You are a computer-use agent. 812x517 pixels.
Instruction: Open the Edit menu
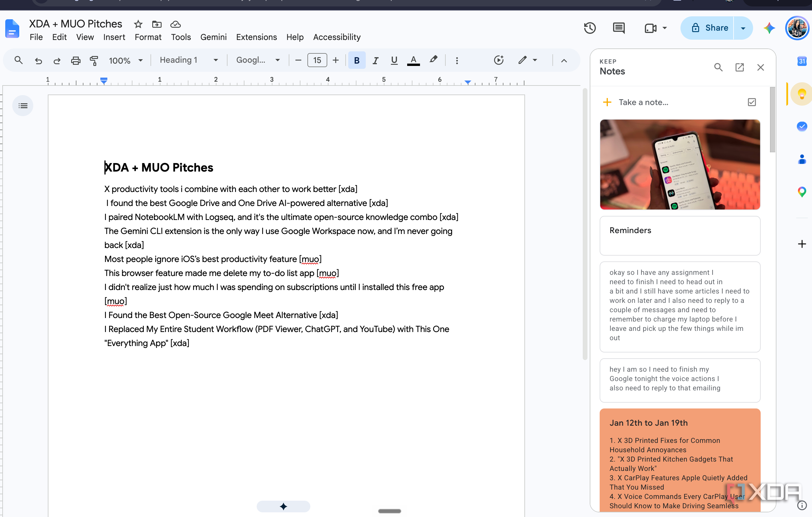[59, 37]
